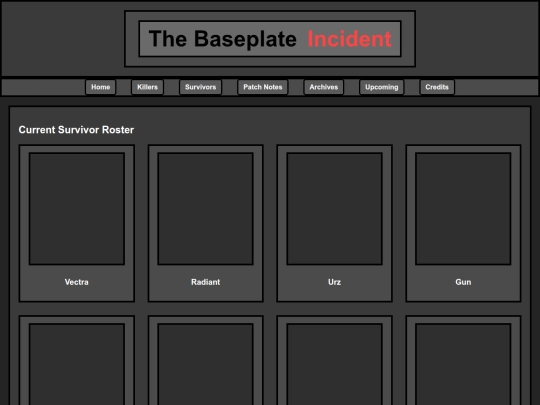The height and width of the screenshot is (405, 540).
Task: Select the Survivors nav button
Action: point(200,87)
